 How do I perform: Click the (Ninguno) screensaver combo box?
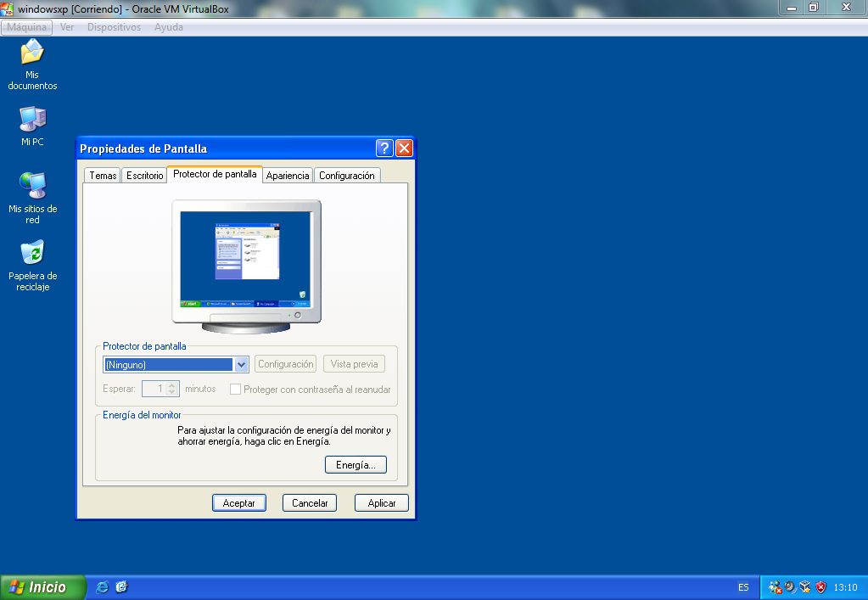tap(176, 365)
